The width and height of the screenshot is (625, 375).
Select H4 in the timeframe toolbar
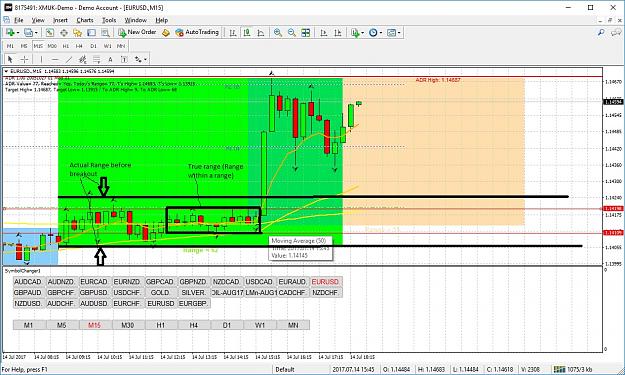click(79, 46)
